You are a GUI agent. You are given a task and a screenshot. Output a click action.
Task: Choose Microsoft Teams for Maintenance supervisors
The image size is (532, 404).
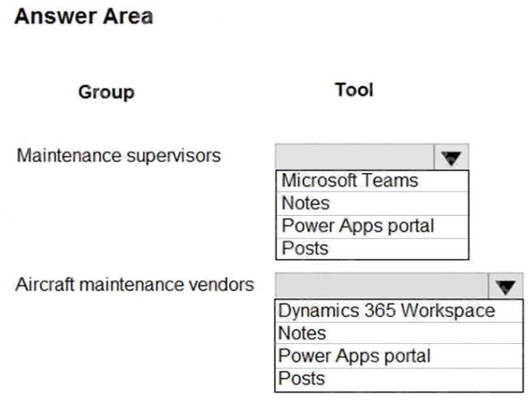[x=372, y=181]
